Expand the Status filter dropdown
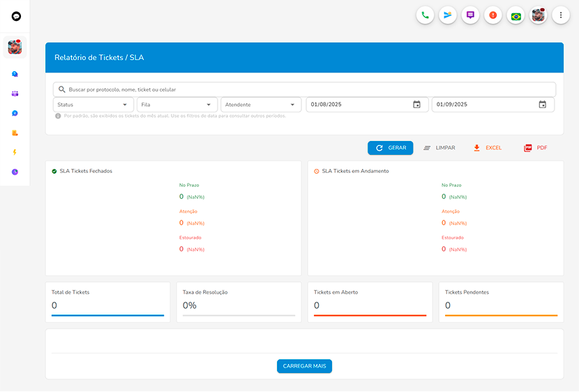The image size is (579, 392). click(x=93, y=105)
